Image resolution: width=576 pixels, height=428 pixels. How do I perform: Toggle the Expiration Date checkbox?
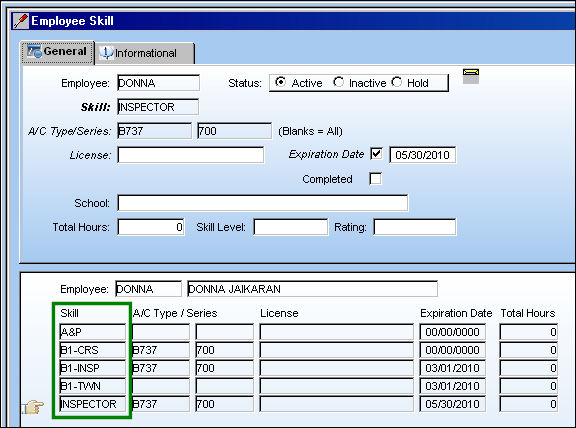pos(376,154)
